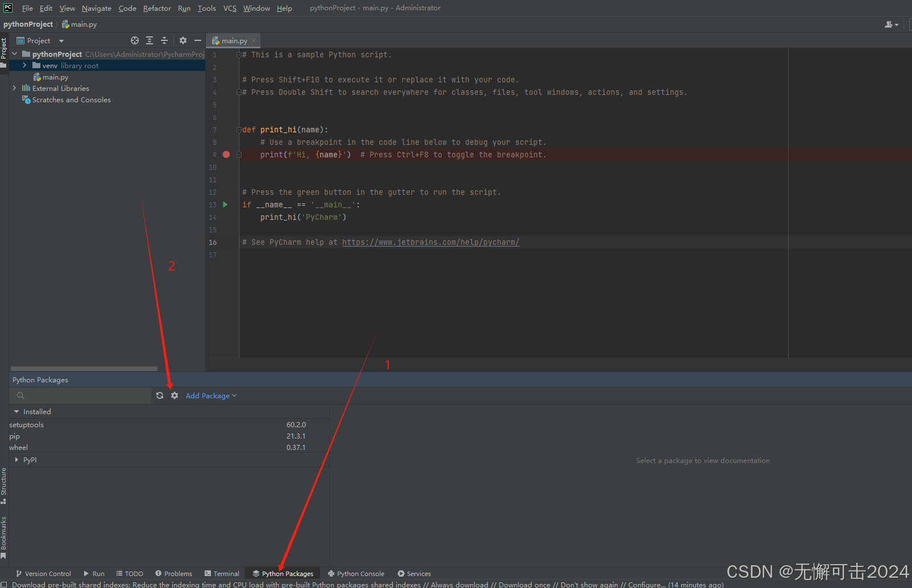Viewport: 912px width, 588px height.
Task: Open Python Packages settings via the gear icon
Action: tap(174, 395)
